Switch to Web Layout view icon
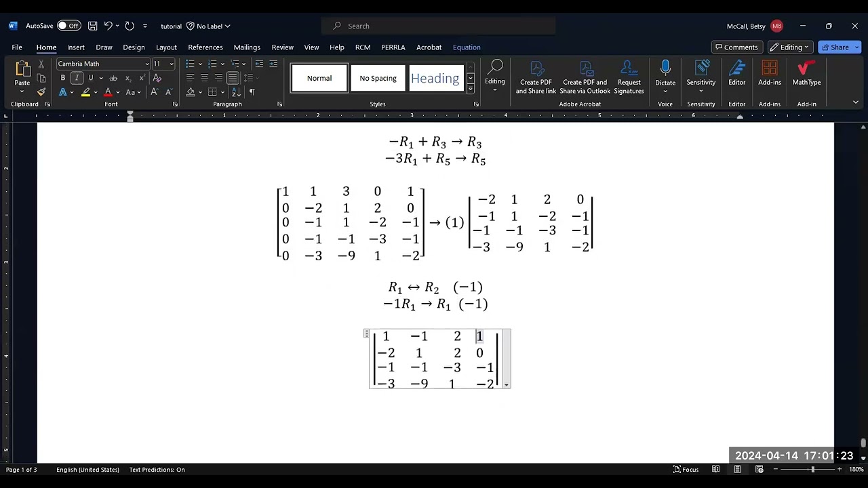The image size is (868, 488). pos(759,469)
